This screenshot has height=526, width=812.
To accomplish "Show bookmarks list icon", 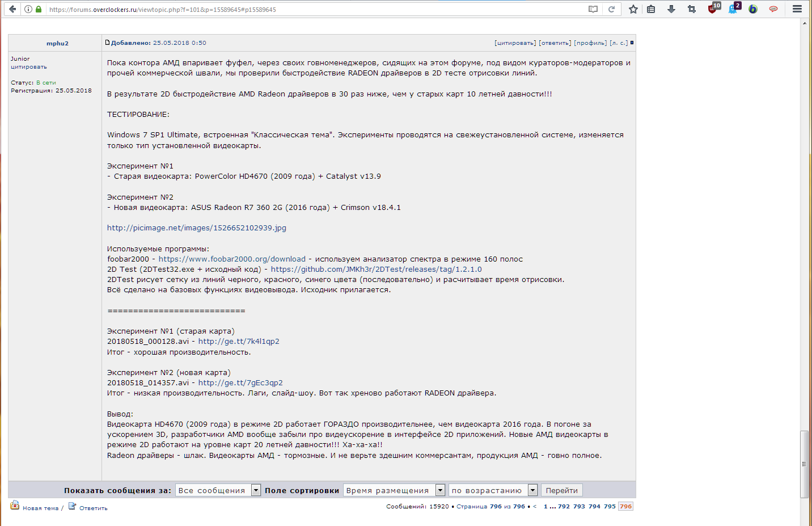I will [651, 9].
